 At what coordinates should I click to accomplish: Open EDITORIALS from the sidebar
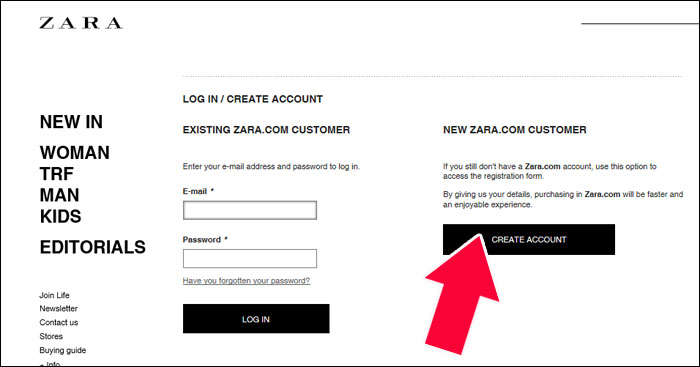92,247
